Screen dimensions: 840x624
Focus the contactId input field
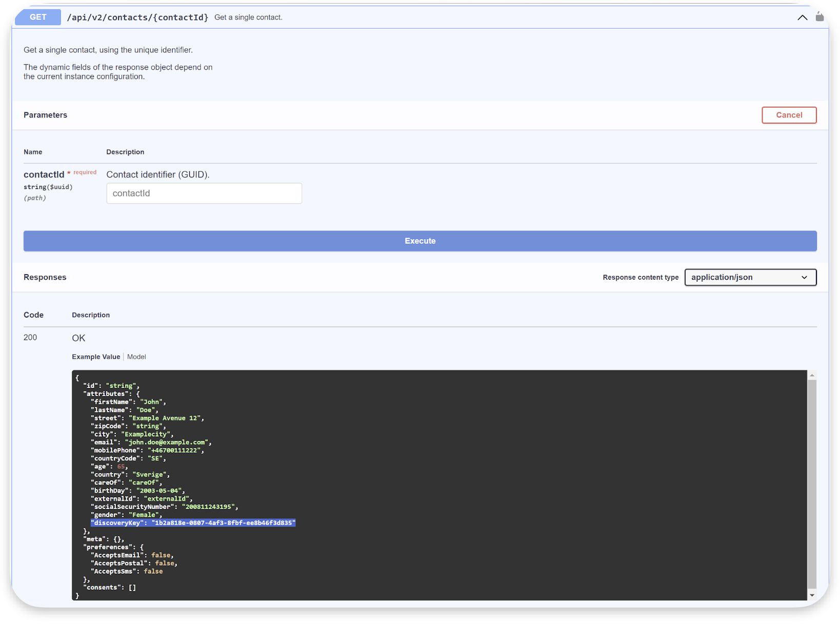[204, 193]
